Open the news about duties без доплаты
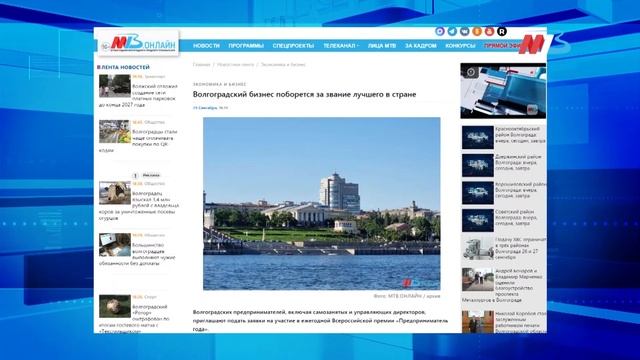Viewport: 640px width, 360px height. pyautogui.click(x=137, y=254)
